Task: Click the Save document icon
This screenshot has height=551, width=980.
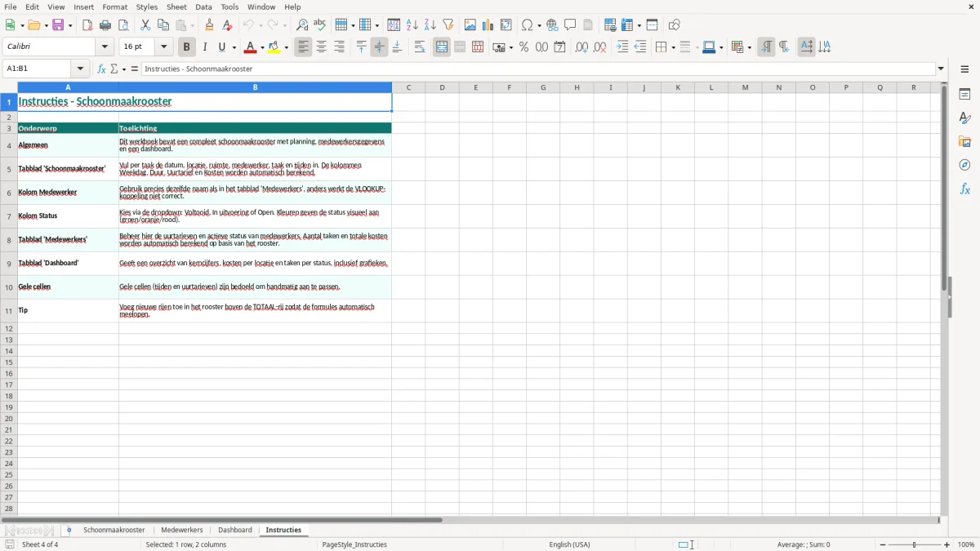Action: (x=58, y=25)
